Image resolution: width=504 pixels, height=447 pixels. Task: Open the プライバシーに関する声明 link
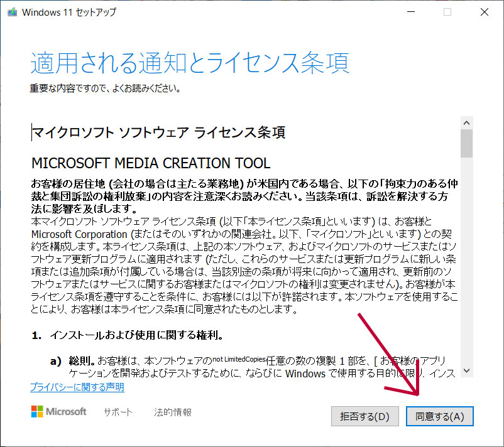[77, 387]
